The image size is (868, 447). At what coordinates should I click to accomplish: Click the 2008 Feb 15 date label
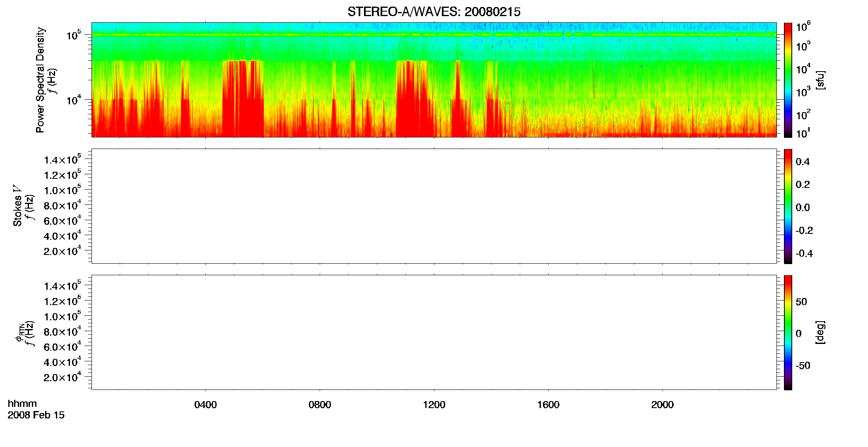coord(36,415)
